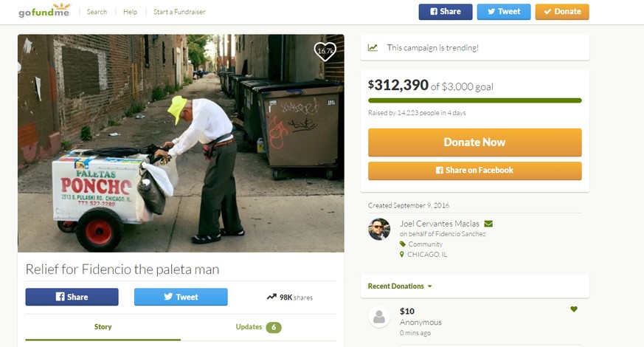Click the location pin next to CHICAGO, IL
The image size is (644, 347).
pos(402,255)
